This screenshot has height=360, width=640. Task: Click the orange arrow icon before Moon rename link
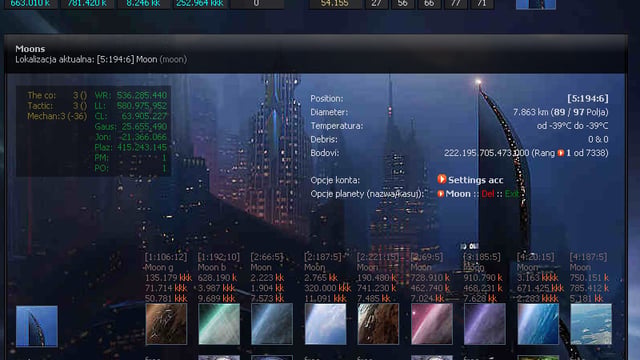pos(441,194)
